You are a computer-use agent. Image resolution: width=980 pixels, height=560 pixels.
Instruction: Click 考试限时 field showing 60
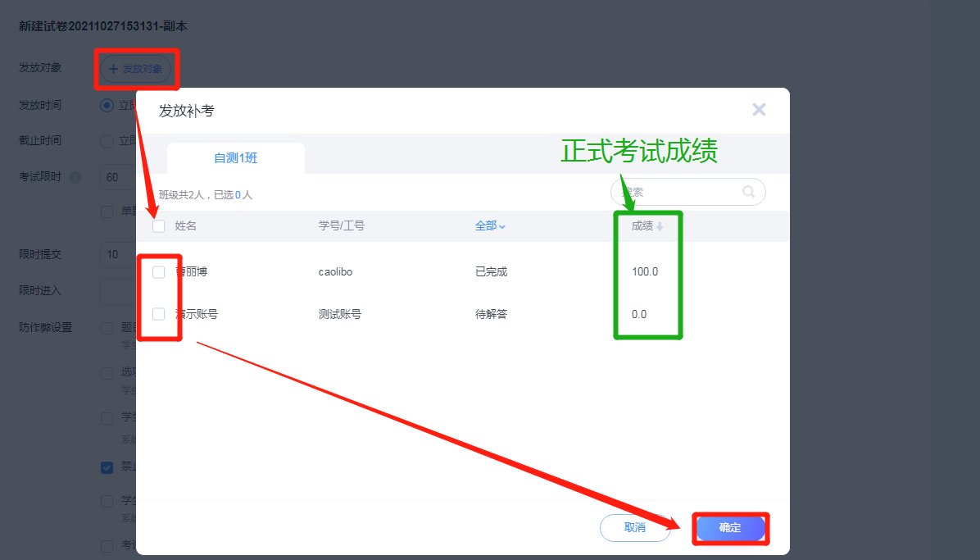point(118,177)
